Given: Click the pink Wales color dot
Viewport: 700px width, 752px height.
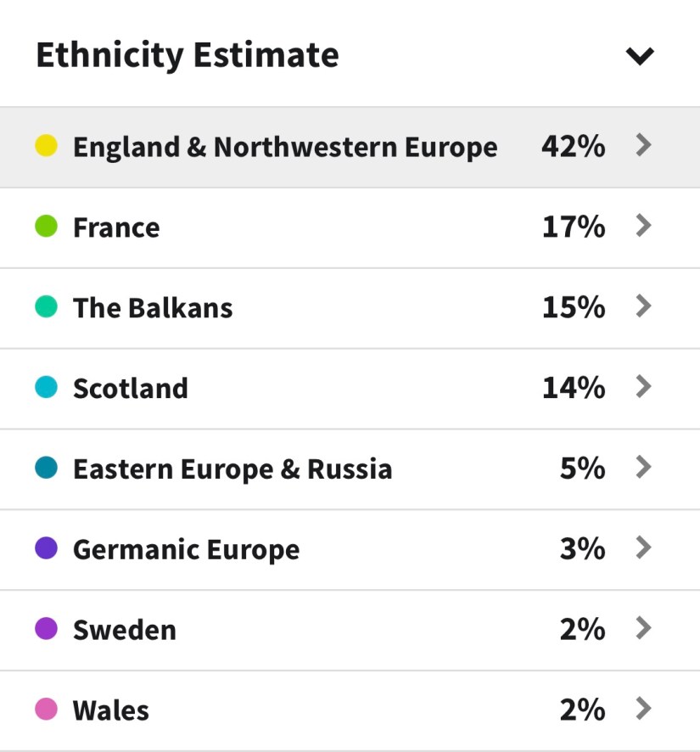Looking at the screenshot, I should 47,709.
